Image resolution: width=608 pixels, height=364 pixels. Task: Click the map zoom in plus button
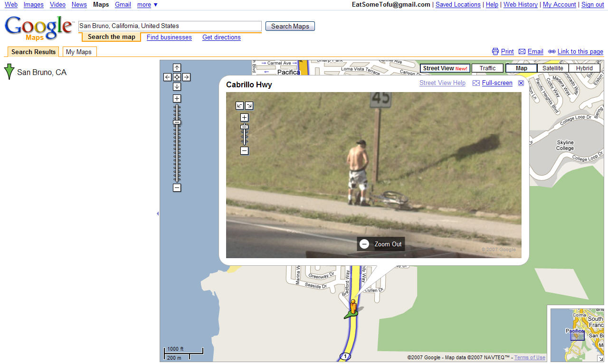tap(177, 99)
